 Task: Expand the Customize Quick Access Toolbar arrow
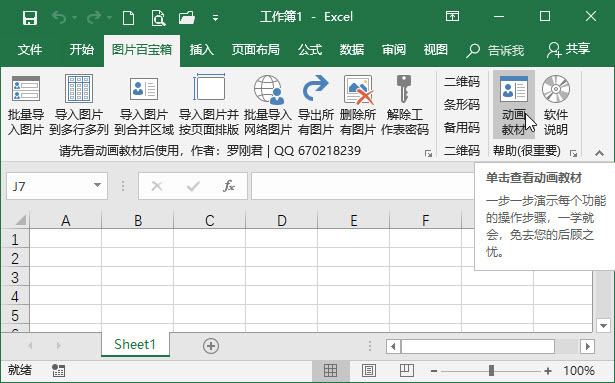pyautogui.click(x=215, y=18)
